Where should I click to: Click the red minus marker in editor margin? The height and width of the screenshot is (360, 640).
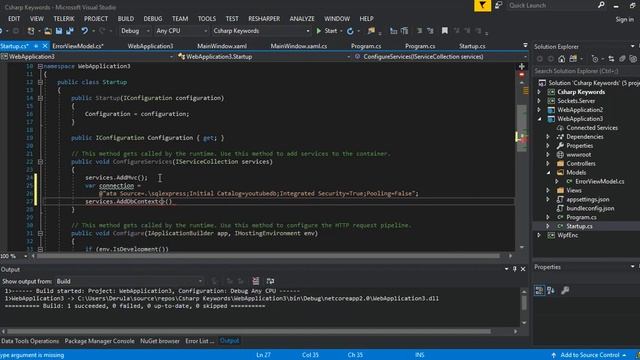[522, 75]
